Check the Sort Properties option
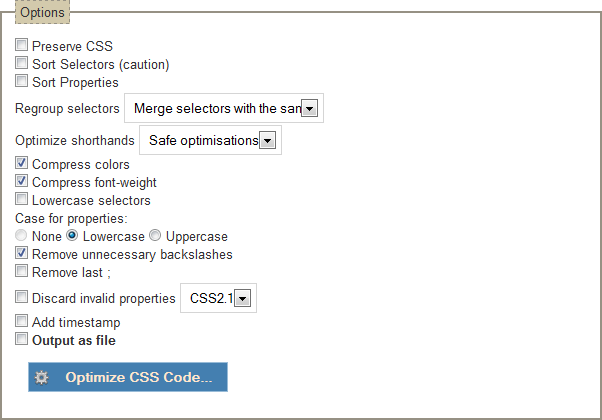 (22, 82)
